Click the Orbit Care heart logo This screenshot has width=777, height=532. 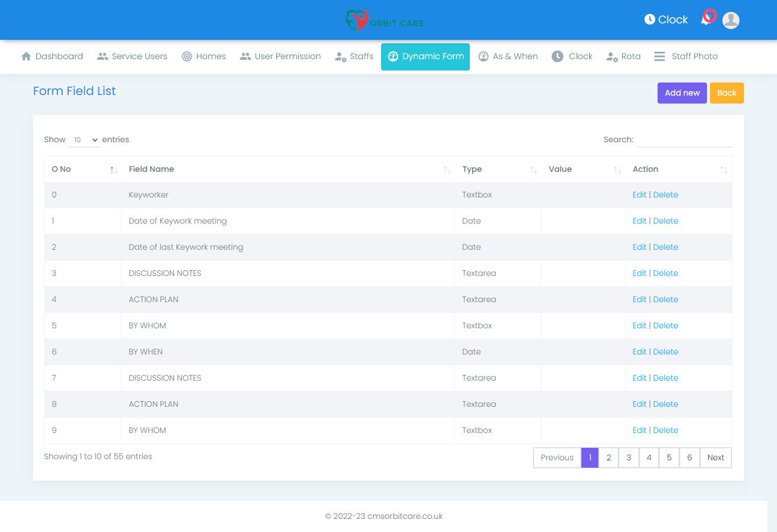pyautogui.click(x=357, y=20)
